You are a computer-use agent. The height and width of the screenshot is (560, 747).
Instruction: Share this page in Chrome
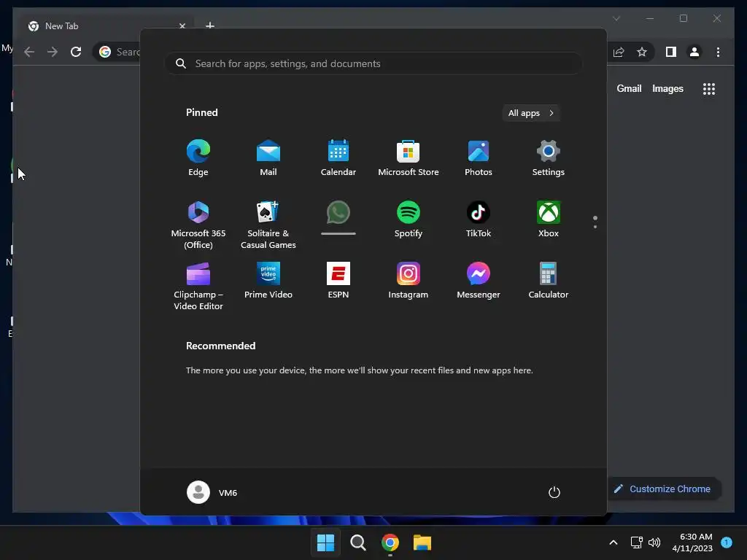click(x=619, y=52)
